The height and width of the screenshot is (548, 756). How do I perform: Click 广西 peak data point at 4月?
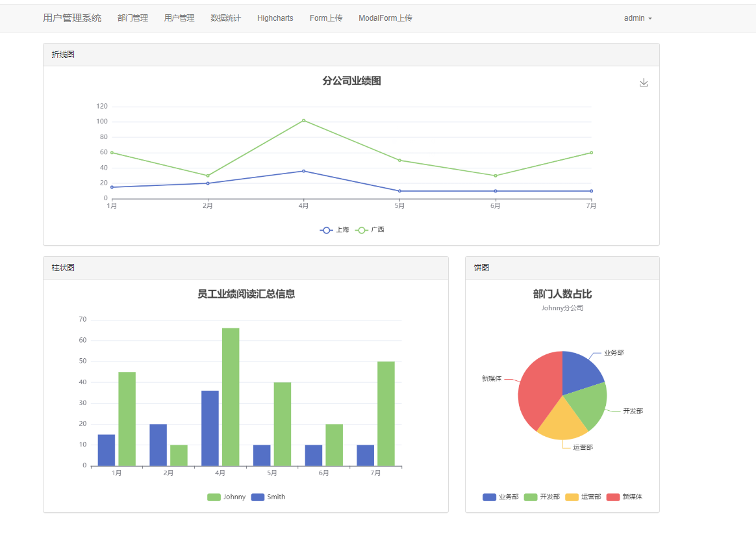303,121
